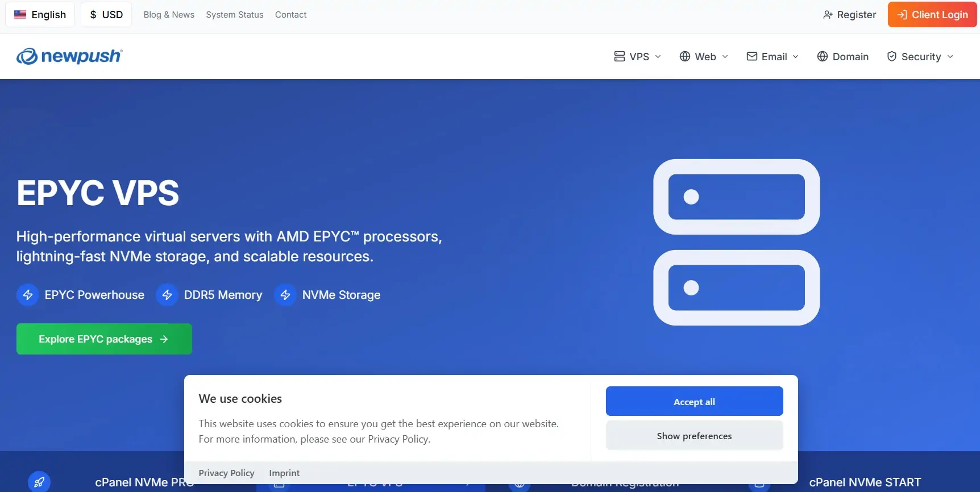Click the lightning icon next to DDR5 Memory
This screenshot has height=492, width=980.
167,295
